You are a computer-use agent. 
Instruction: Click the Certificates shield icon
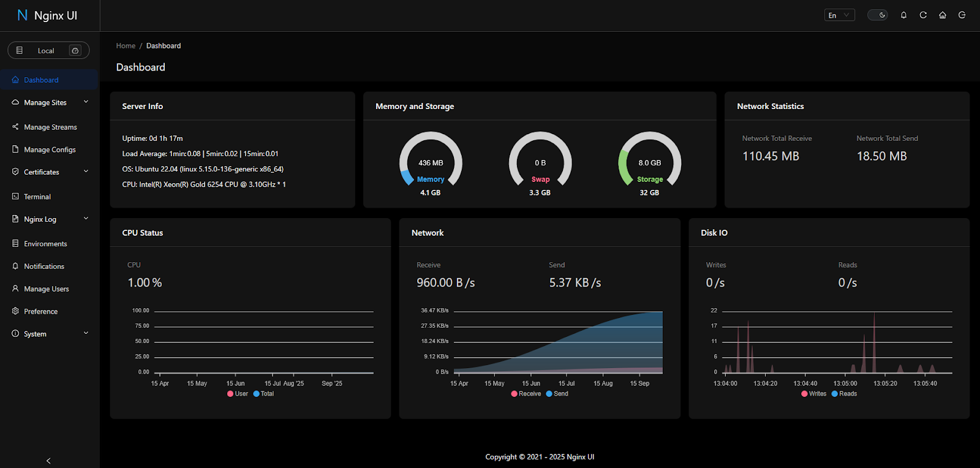tap(15, 172)
